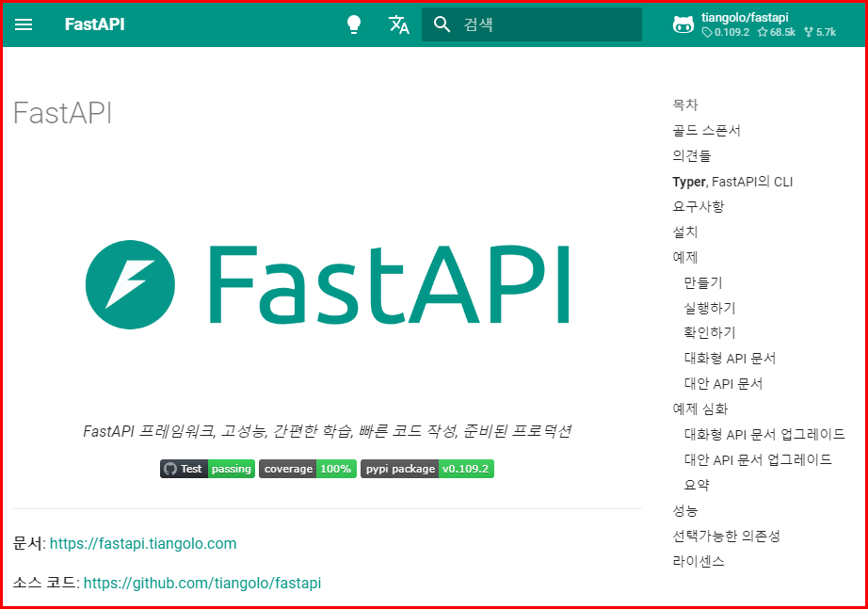
Task: Open the https://fastapi.tiangolo.com docs link
Action: tap(143, 544)
